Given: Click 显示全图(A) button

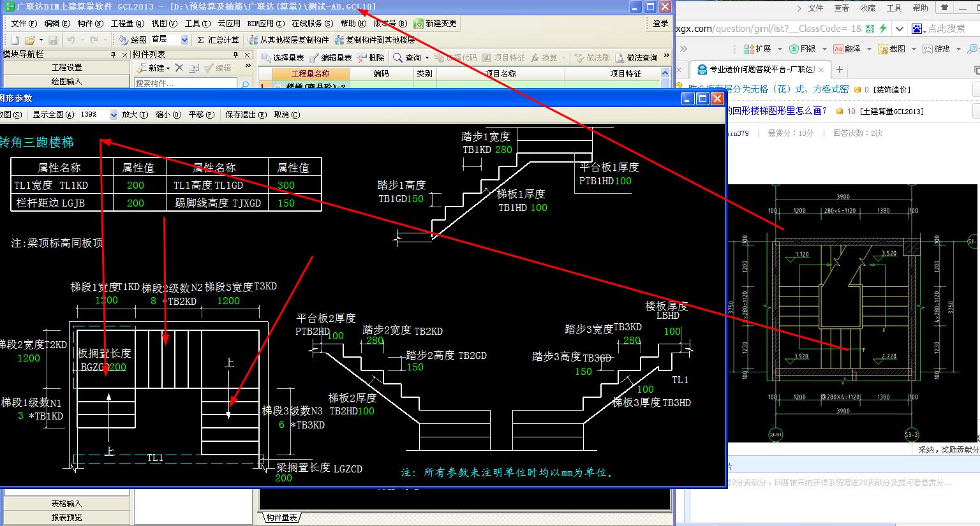Looking at the screenshot, I should click(x=53, y=115).
